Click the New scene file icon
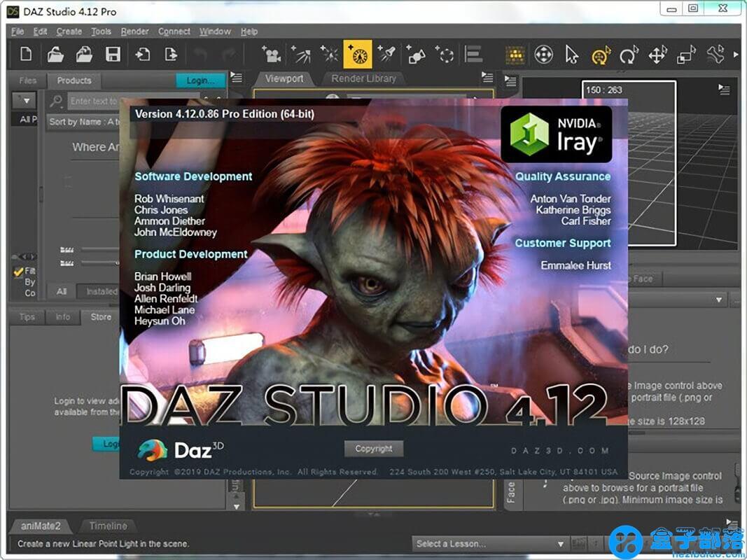The image size is (747, 560). (26, 54)
